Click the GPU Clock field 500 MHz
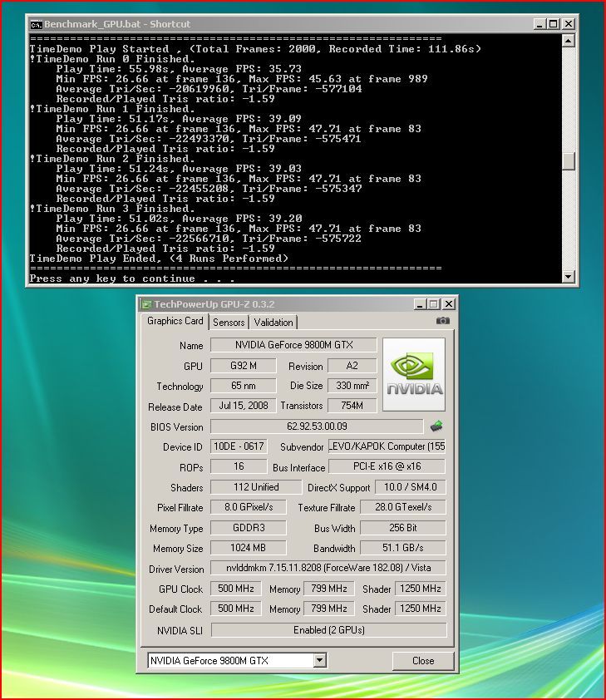The width and height of the screenshot is (606, 700). tap(235, 589)
